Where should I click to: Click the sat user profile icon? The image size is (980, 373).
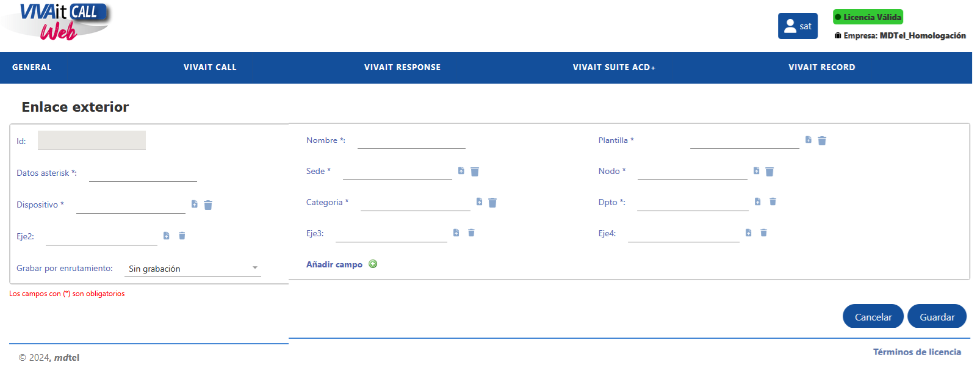[x=797, y=26]
